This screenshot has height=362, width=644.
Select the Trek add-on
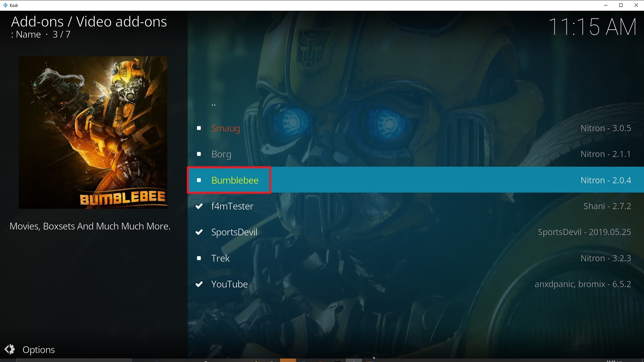416,258
